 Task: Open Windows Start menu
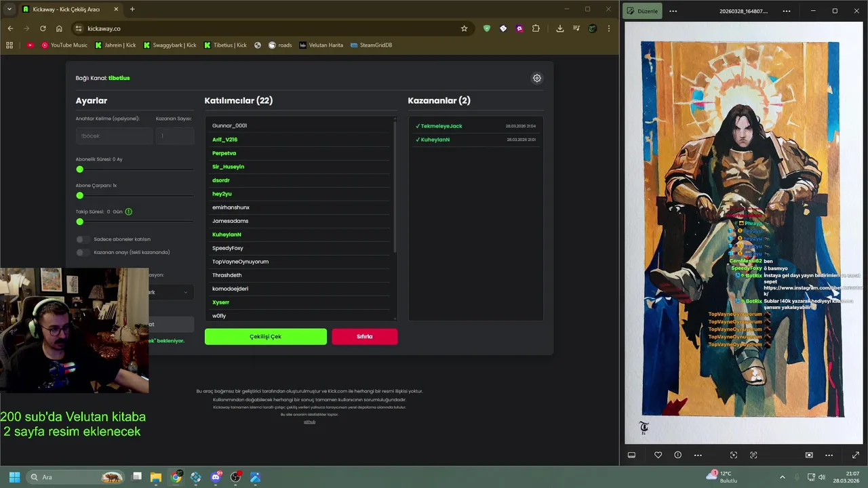14,477
